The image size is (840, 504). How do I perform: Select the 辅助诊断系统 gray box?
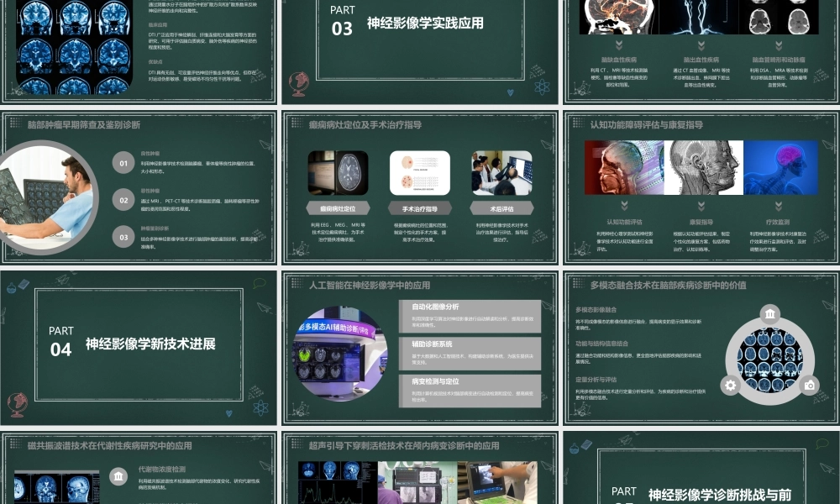tap(470, 354)
